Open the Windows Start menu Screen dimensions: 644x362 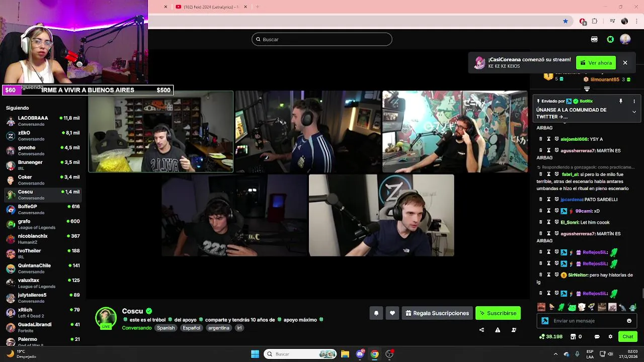(255, 354)
